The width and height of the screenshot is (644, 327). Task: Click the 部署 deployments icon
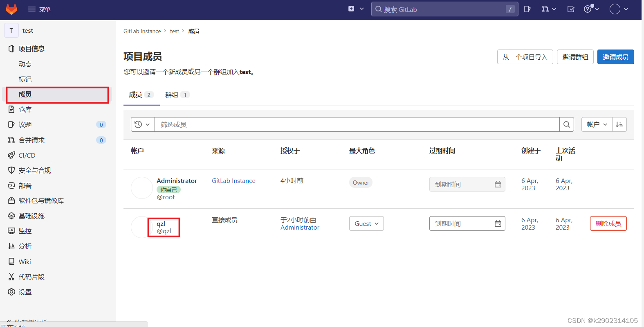(x=11, y=185)
